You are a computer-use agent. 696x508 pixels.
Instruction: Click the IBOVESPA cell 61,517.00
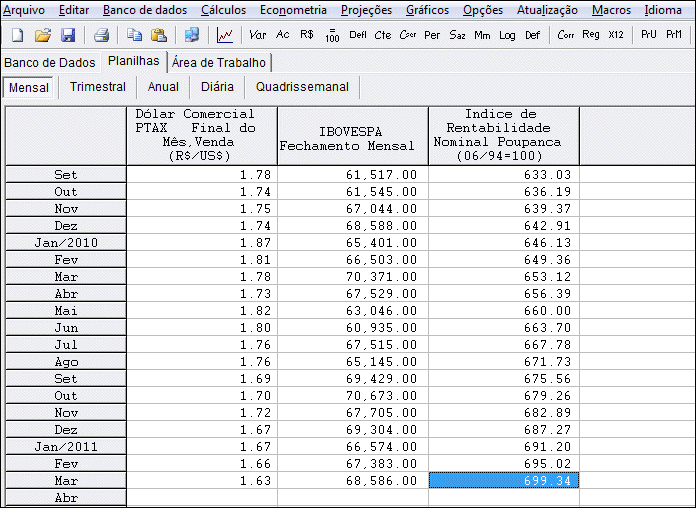point(353,175)
